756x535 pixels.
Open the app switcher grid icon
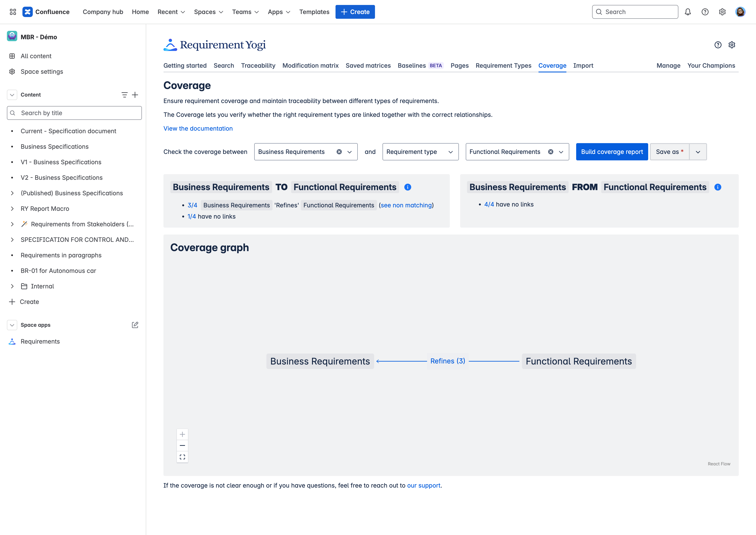(13, 12)
